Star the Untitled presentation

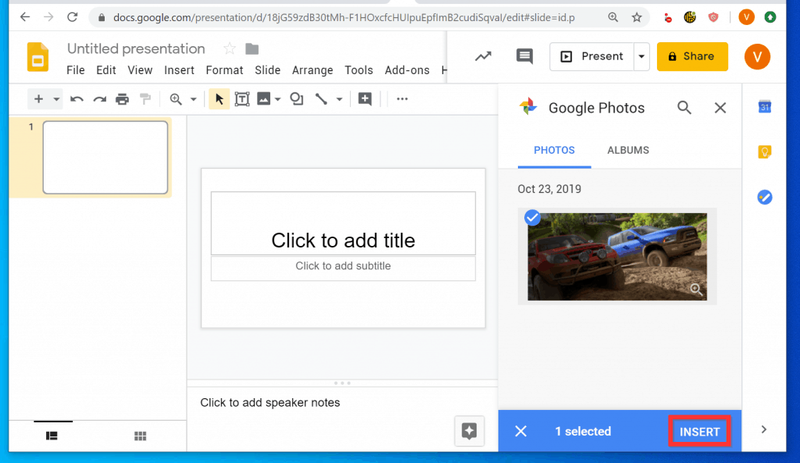tap(230, 49)
